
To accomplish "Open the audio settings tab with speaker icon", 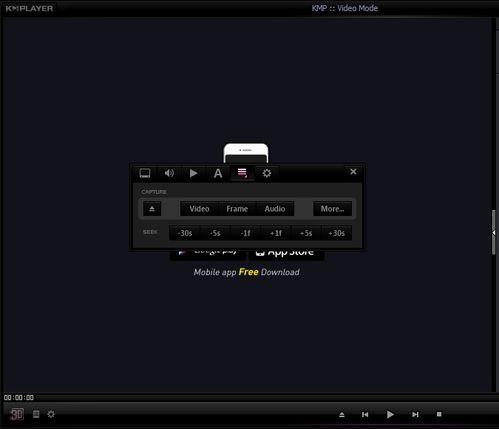I will pos(169,173).
